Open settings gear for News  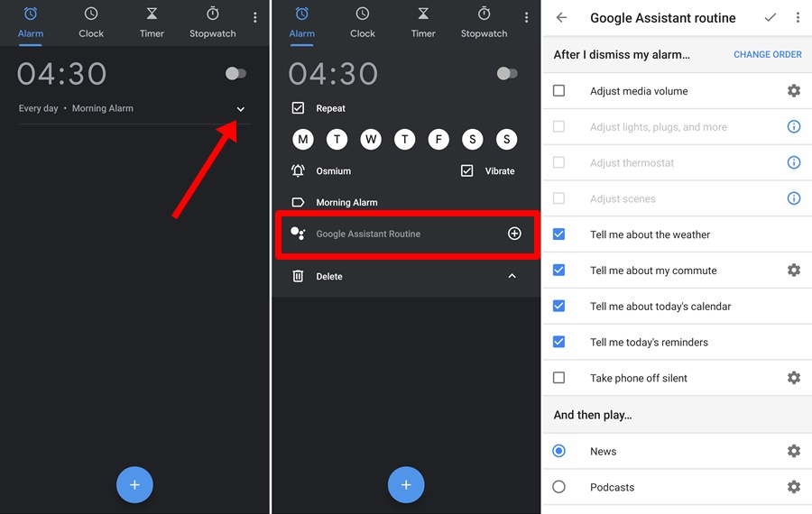(793, 451)
